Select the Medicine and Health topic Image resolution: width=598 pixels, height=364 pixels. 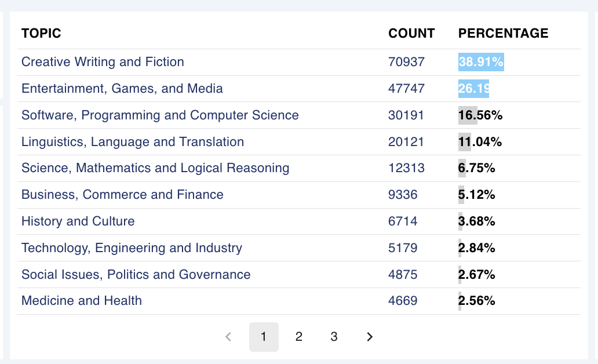[x=82, y=302]
